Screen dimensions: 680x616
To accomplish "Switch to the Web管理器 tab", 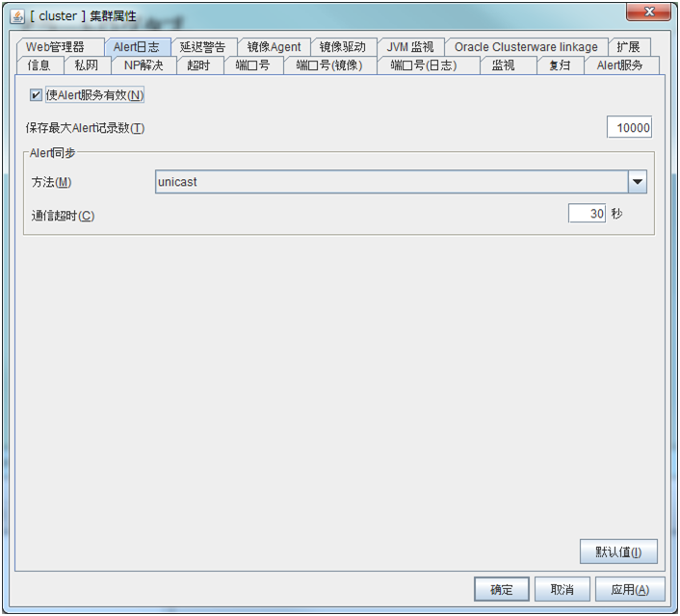I will coord(60,47).
